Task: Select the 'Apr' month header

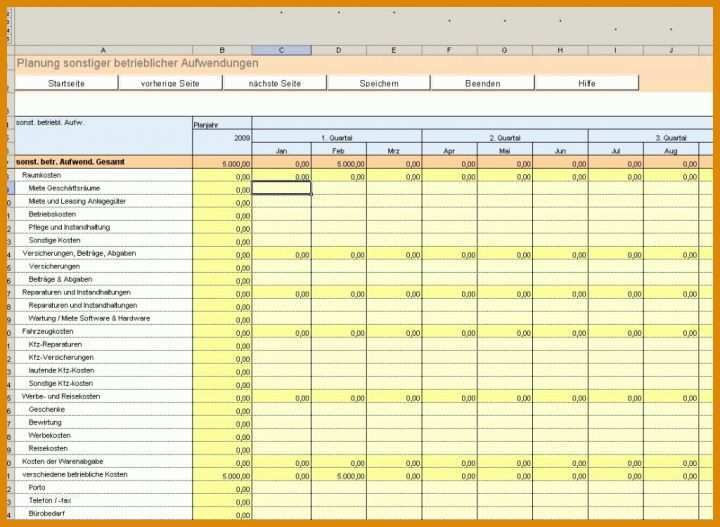Action: click(450, 151)
